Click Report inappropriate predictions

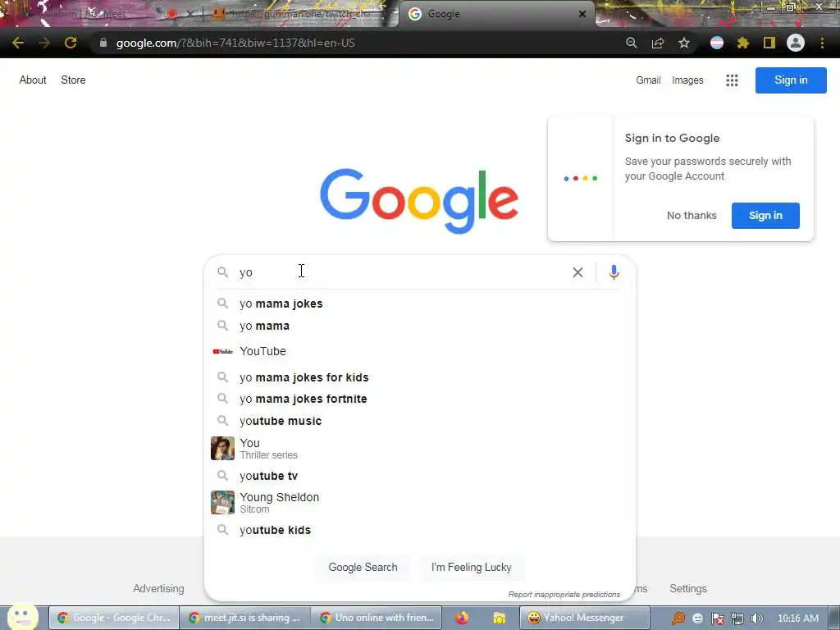tap(564, 595)
